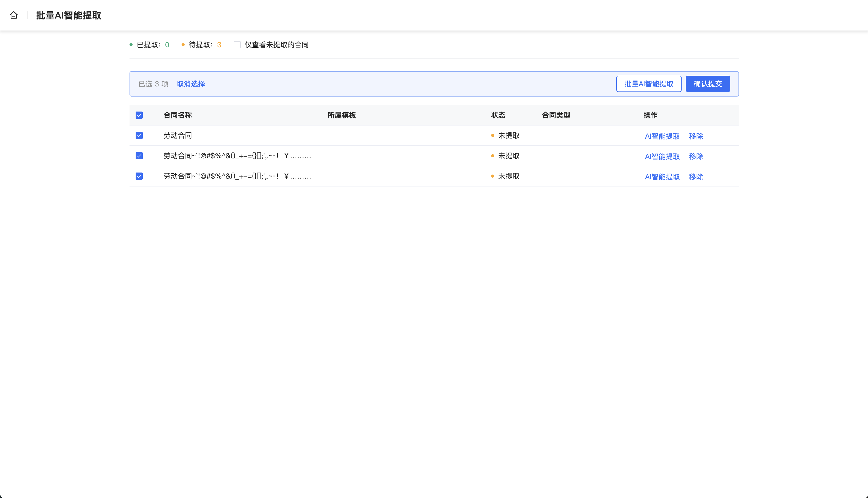Click AI智能提取 for the first row
This screenshot has height=498, width=868.
point(662,136)
